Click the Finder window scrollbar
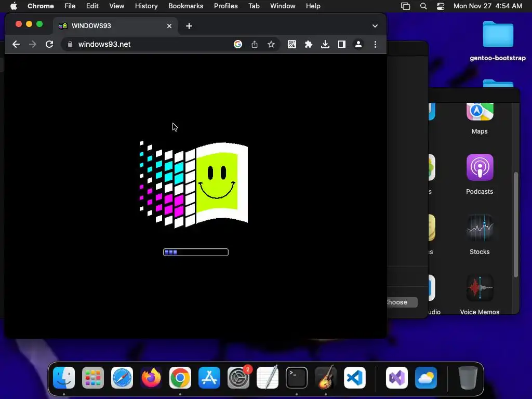 coord(516,224)
